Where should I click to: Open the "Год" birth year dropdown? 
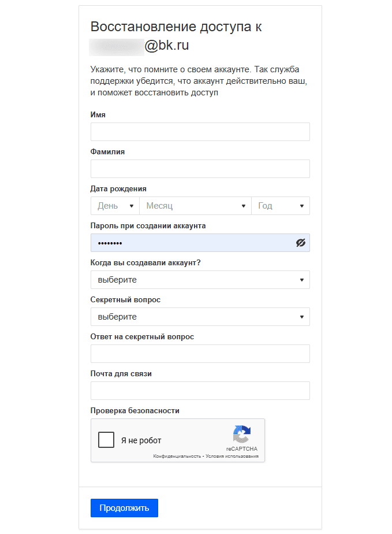[280, 206]
